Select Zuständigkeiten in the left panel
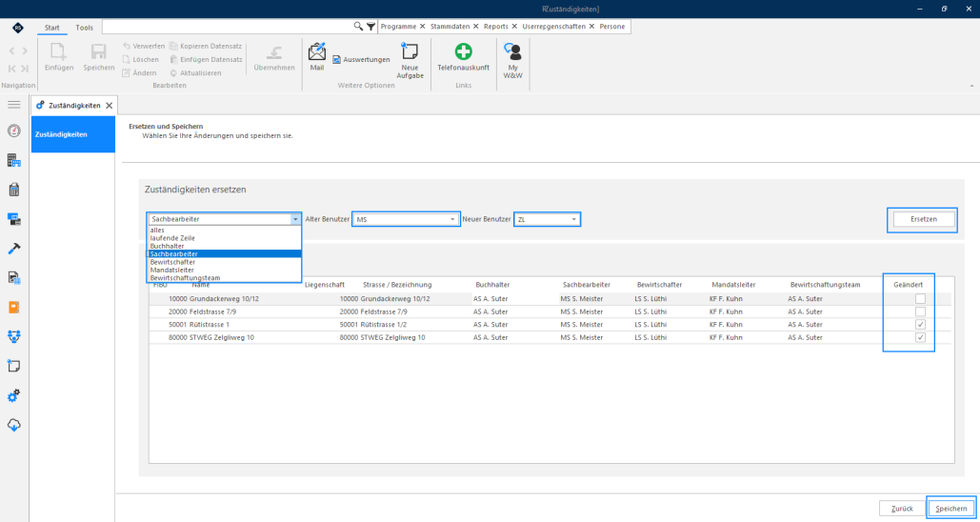This screenshot has width=980, height=522. (73, 134)
